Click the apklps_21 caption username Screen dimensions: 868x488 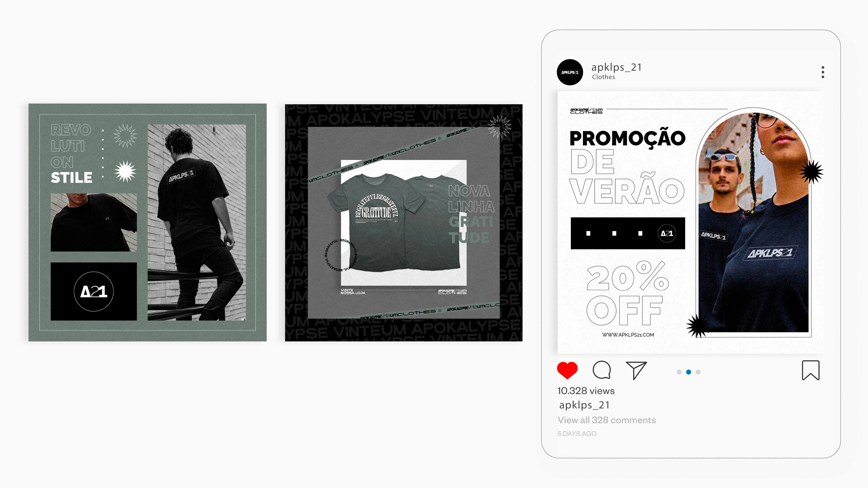click(584, 405)
